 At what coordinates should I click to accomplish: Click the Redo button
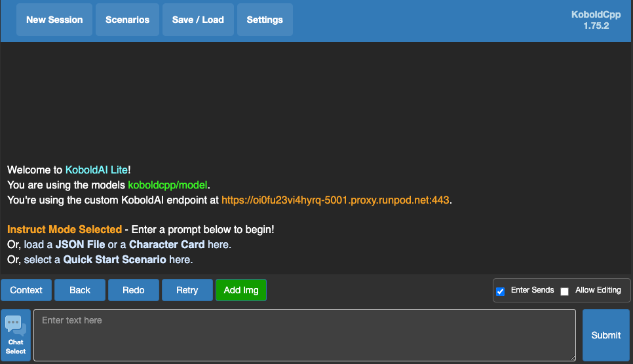click(x=134, y=290)
